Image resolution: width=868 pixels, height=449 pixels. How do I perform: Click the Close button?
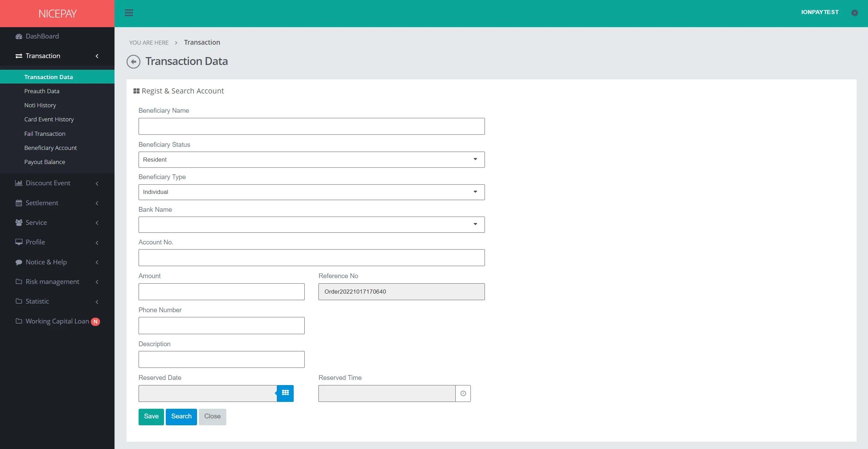click(213, 416)
